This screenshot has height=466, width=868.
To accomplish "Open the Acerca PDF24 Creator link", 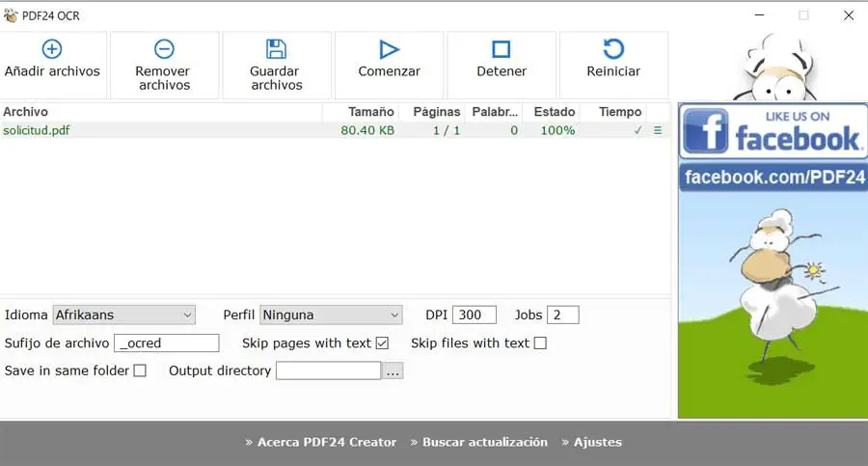I will click(321, 442).
